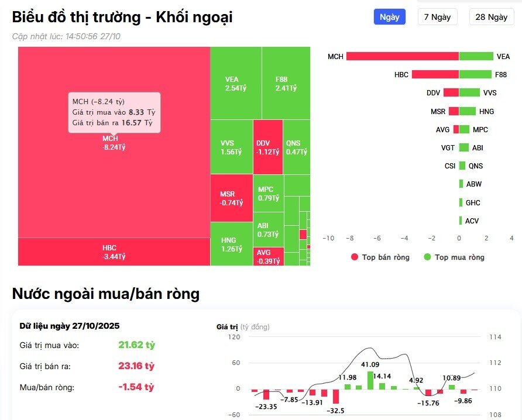This screenshot has height=420, width=522.
Task: Select the MSR tile
Action: [x=231, y=194]
